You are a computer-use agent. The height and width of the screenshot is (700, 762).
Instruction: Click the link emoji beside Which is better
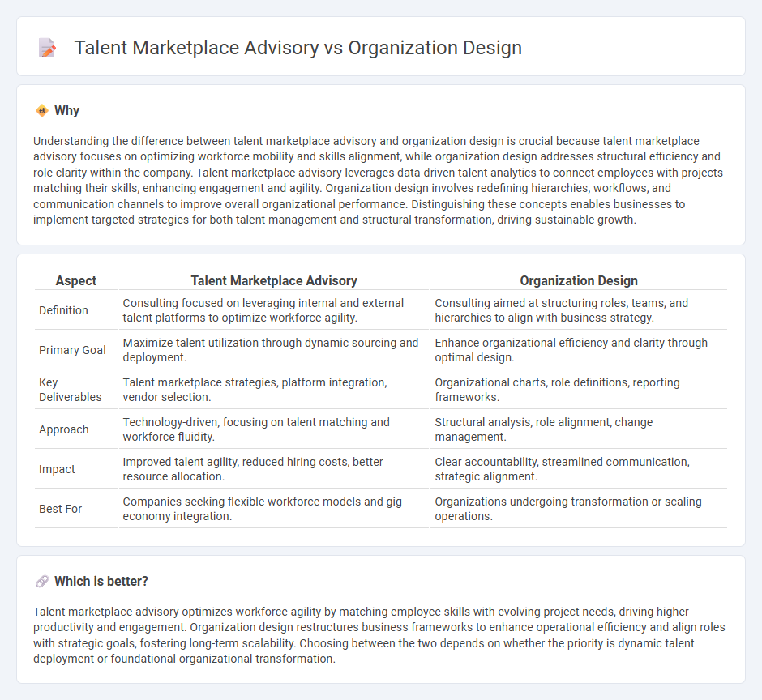41,581
